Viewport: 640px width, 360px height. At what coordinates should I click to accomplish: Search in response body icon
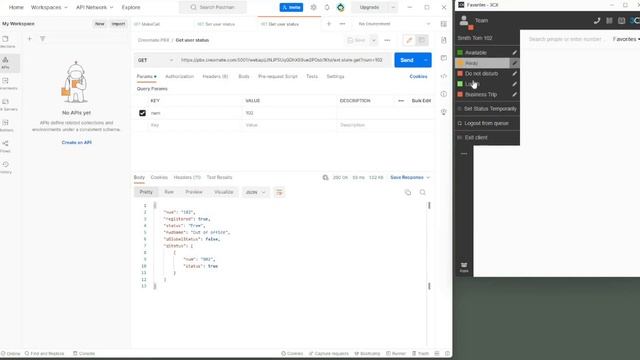(x=422, y=192)
